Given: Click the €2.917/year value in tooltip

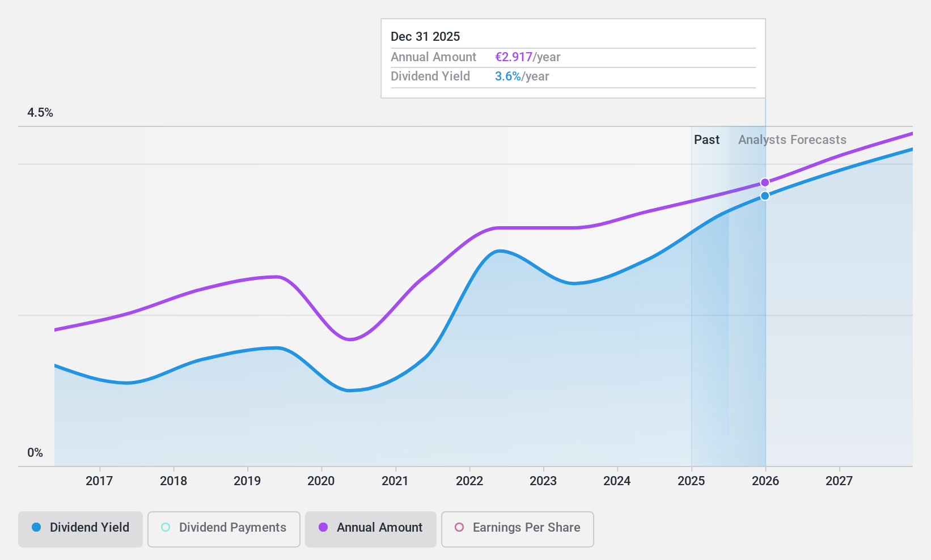Looking at the screenshot, I should pos(528,57).
